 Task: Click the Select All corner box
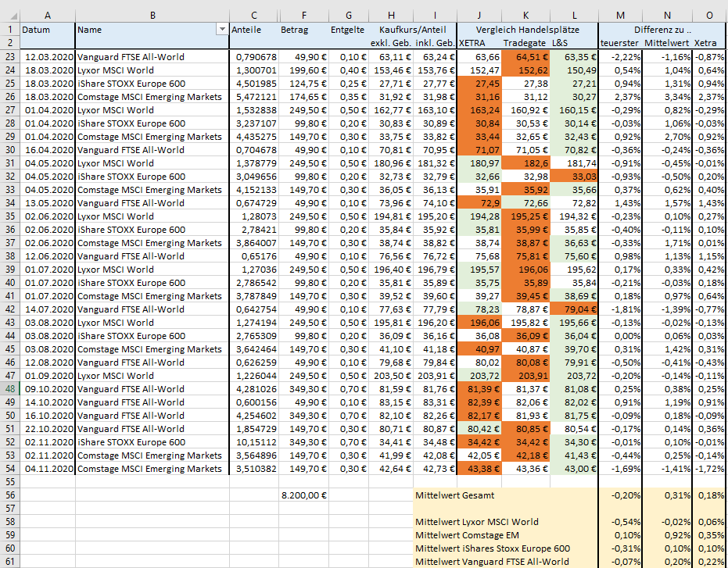click(9, 15)
